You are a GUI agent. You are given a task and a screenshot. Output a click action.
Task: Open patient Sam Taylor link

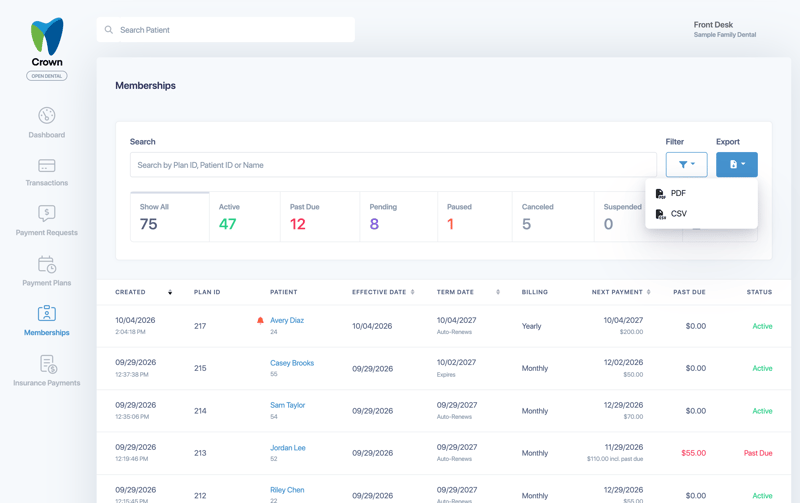287,405
